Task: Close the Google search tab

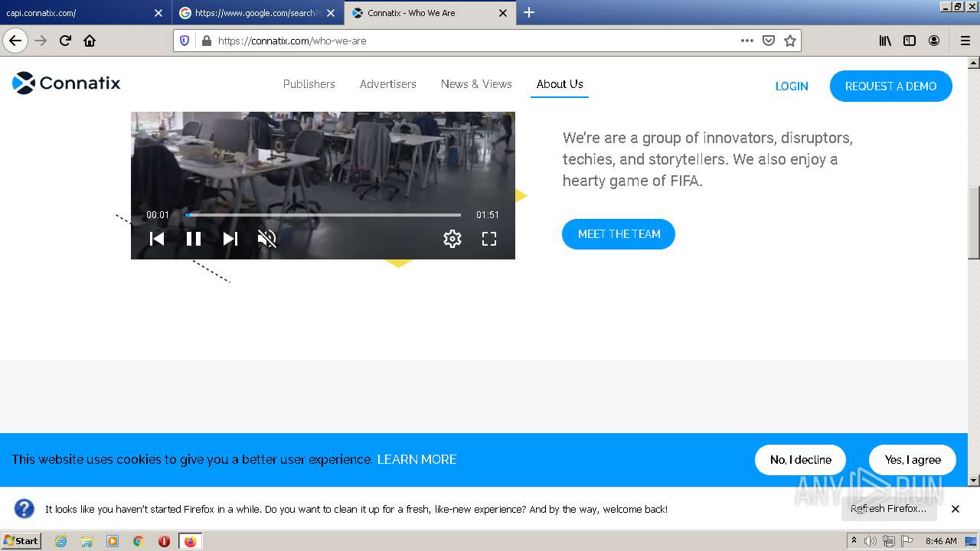Action: [331, 13]
